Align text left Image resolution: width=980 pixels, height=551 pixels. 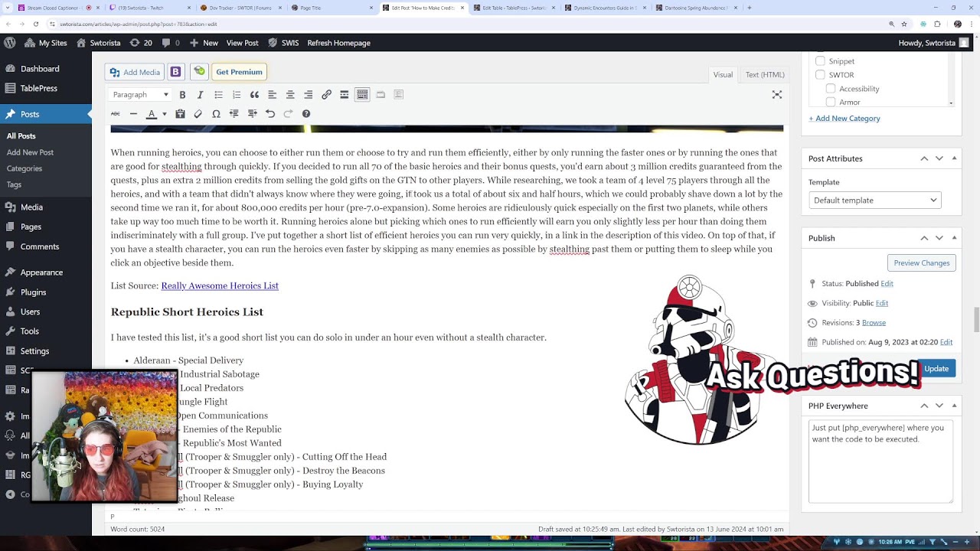272,95
